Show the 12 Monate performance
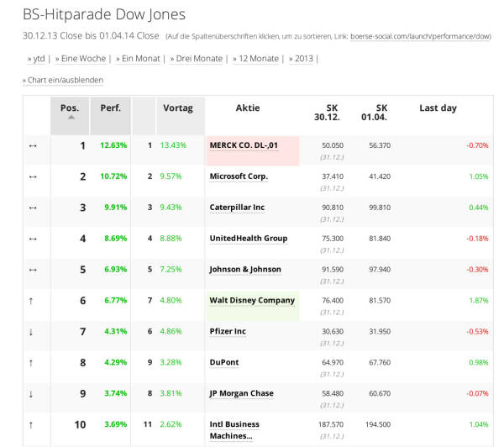 (255, 58)
